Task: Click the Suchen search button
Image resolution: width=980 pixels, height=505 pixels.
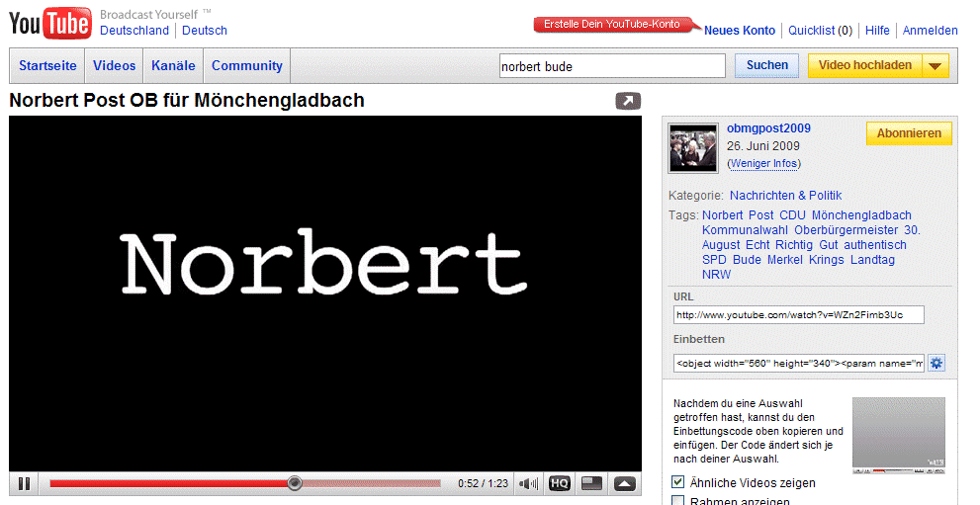Action: coord(766,65)
